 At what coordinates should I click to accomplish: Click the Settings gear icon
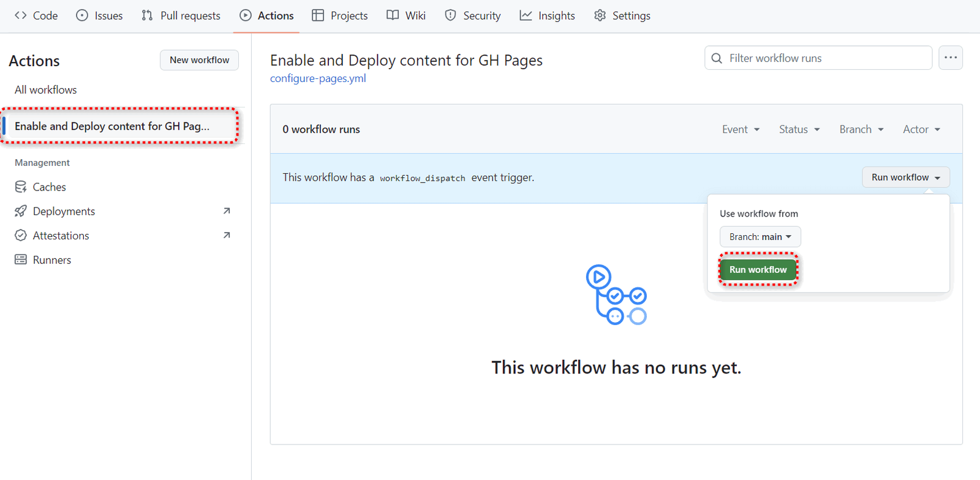(600, 15)
